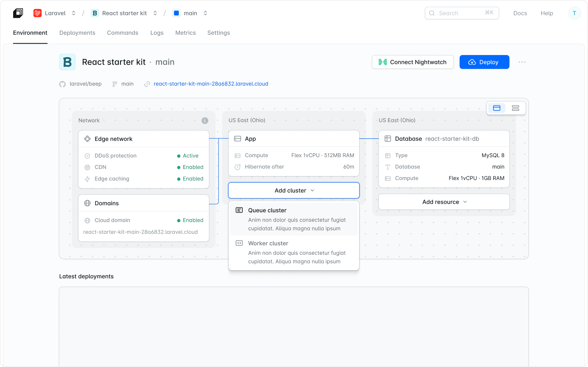Open the react-starter-kit-main laravel.cloud link
The height and width of the screenshot is (367, 588).
(210, 84)
